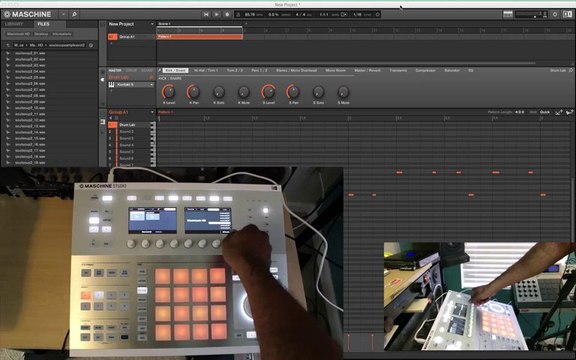Select the FILES tab

point(43,24)
